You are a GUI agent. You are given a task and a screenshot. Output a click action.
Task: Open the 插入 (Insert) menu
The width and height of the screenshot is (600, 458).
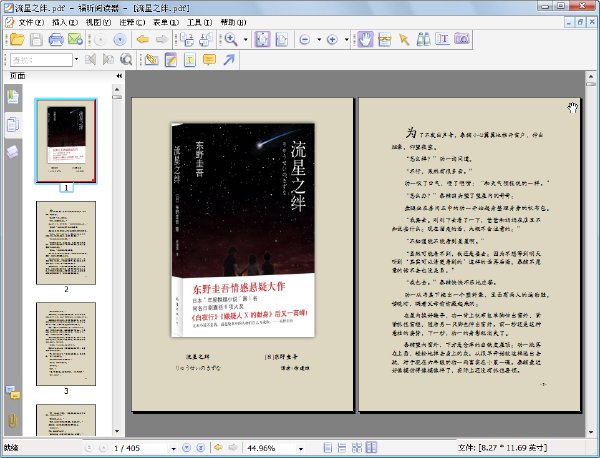(65, 23)
